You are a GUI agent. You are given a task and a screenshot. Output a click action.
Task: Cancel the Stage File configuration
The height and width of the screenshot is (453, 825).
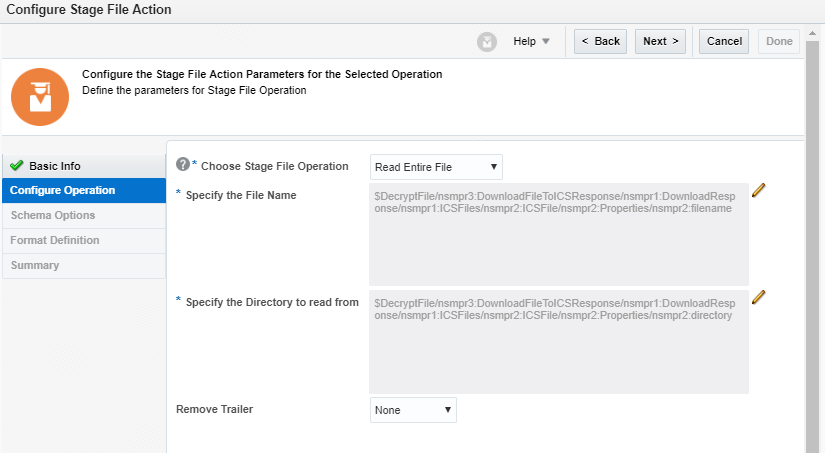tap(724, 41)
